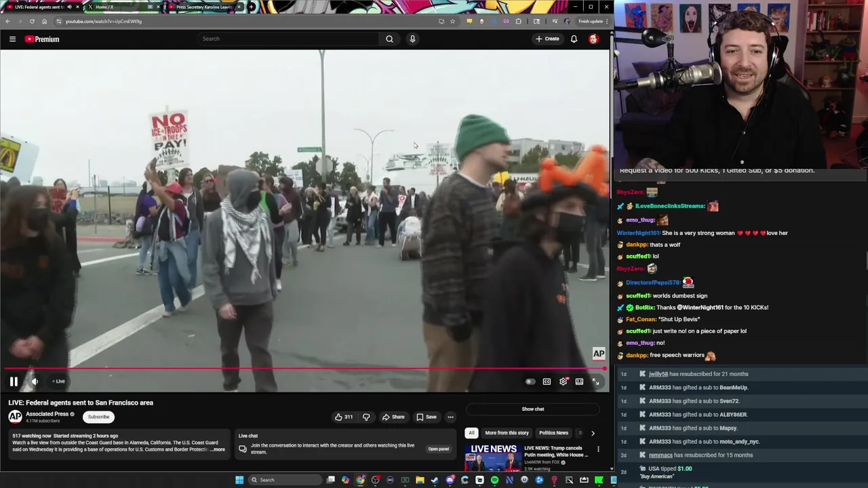This screenshot has width=868, height=488.
Task: Open Spotify from the taskbar
Action: point(494,480)
